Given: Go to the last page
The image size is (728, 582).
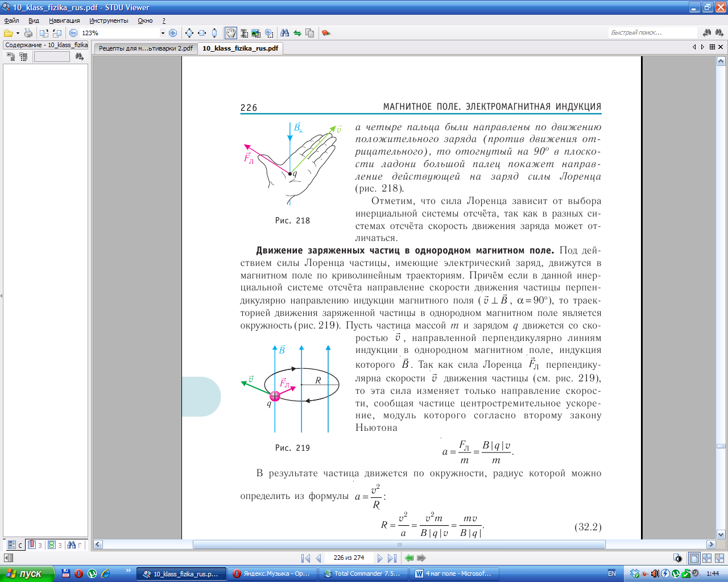Looking at the screenshot, I should [x=392, y=558].
